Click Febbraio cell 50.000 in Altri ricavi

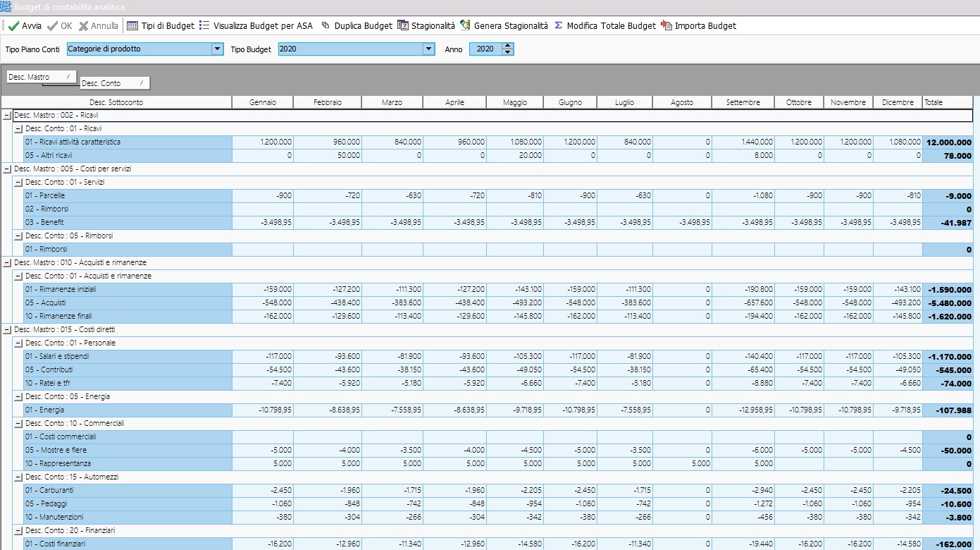tap(328, 155)
